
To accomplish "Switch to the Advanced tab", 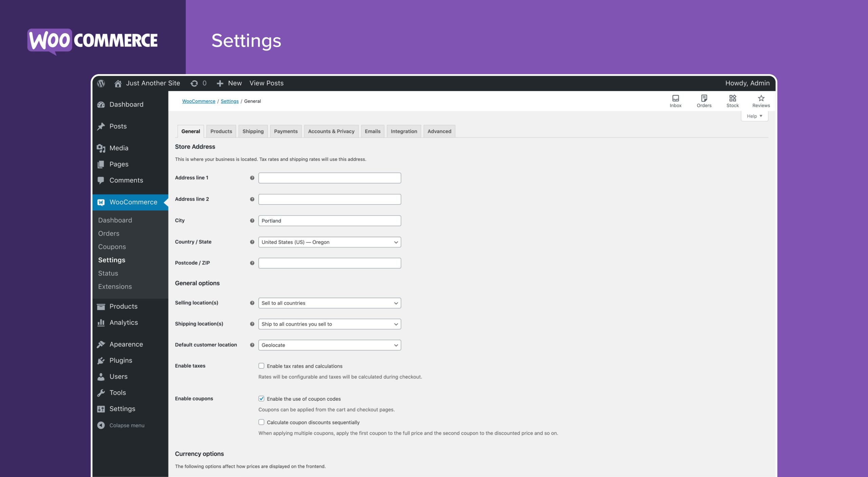I will click(439, 131).
